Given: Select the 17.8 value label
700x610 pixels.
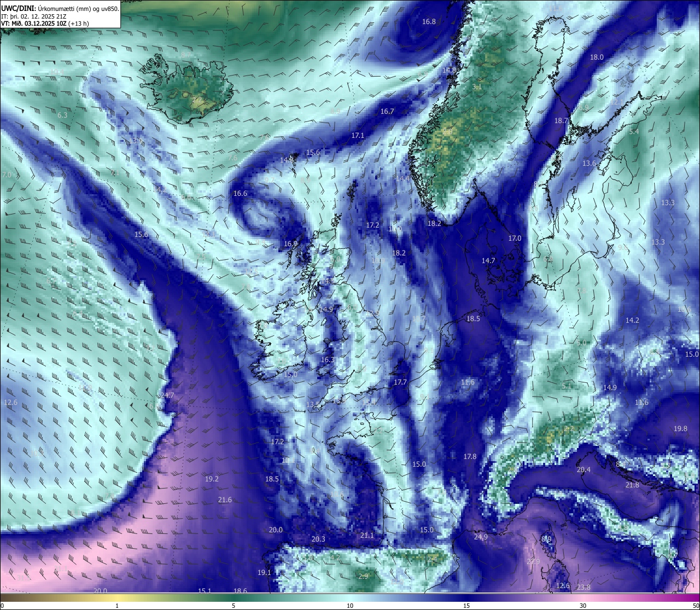Looking at the screenshot, I should click(x=470, y=457).
